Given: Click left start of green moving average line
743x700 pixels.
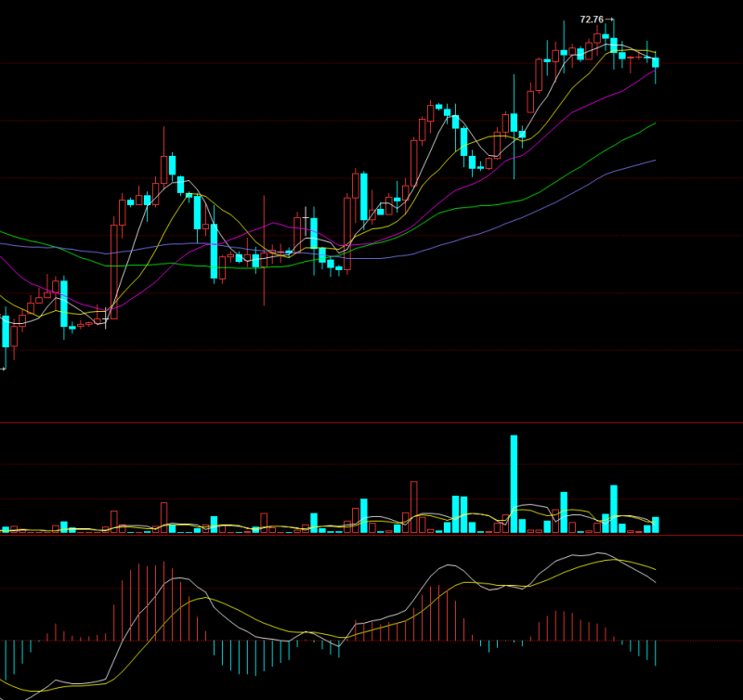Looking at the screenshot, I should pos(2,232).
